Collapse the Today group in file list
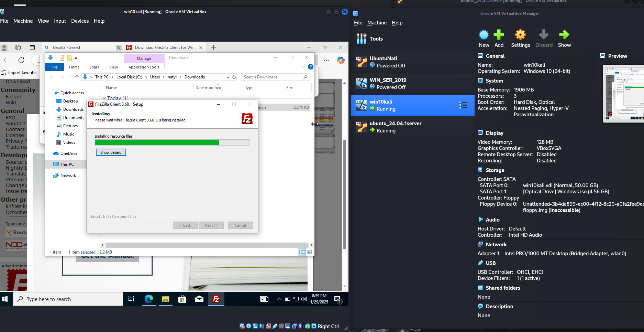Screen dimensions: 644x332 tap(104, 98)
